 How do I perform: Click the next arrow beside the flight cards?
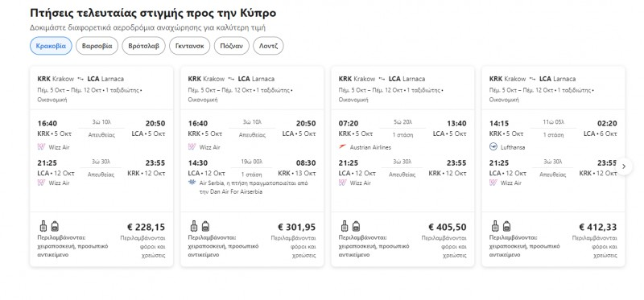pos(624,166)
